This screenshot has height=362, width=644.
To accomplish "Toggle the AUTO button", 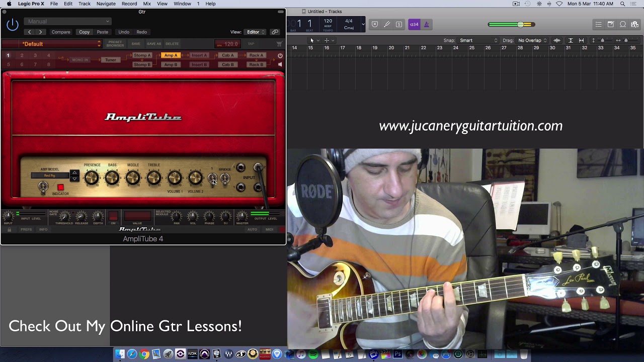I will coord(252,229).
